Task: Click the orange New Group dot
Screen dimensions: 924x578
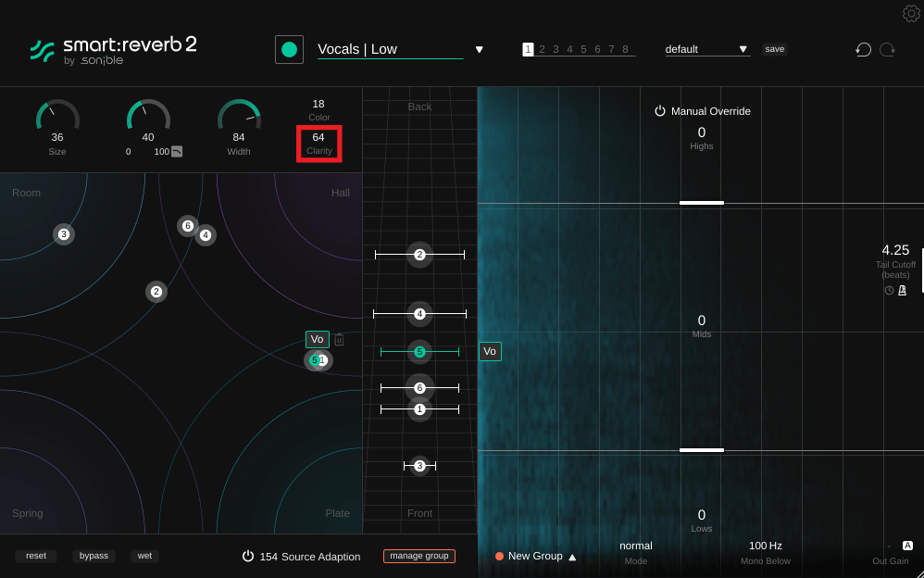Action: (x=499, y=556)
